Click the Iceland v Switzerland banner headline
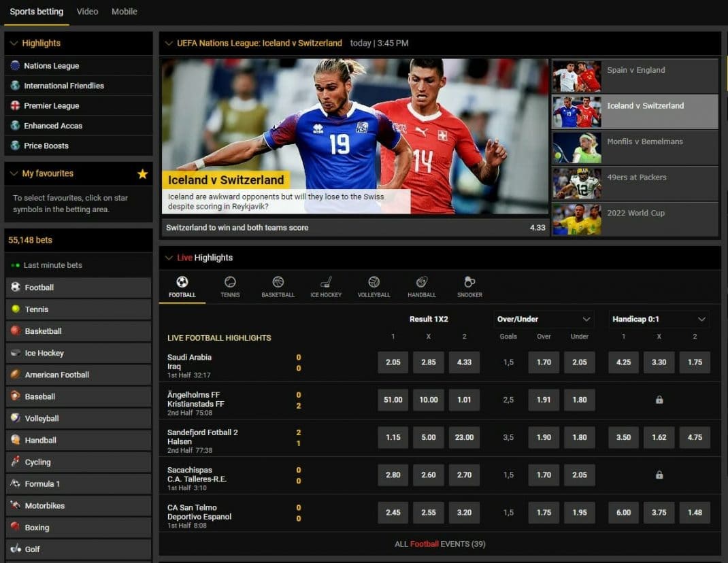The image size is (728, 563). point(226,180)
